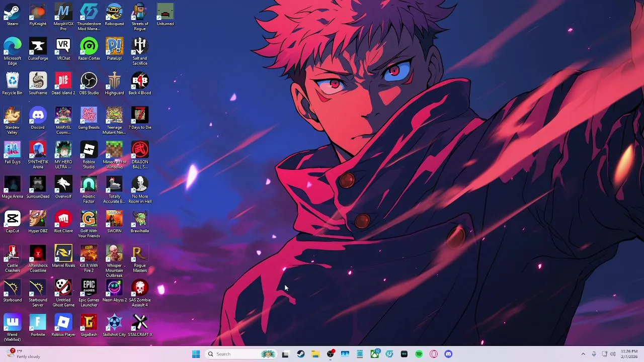Viewport: 644px width, 362px height.
Task: Select the Soulframe desktop icon
Action: [38, 84]
